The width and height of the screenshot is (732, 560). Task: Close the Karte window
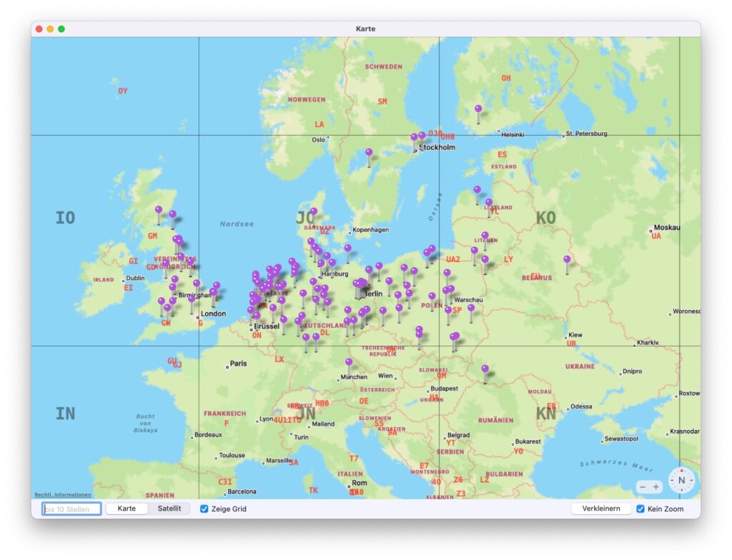coord(39,29)
